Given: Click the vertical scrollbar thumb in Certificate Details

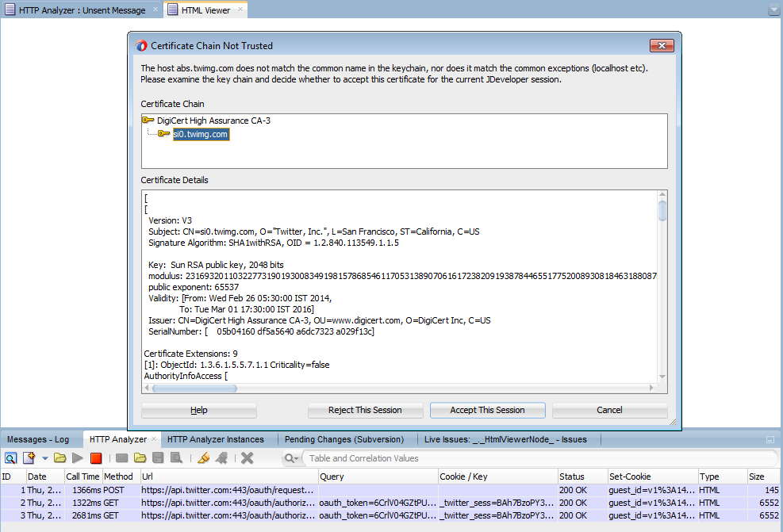Looking at the screenshot, I should tap(662, 211).
